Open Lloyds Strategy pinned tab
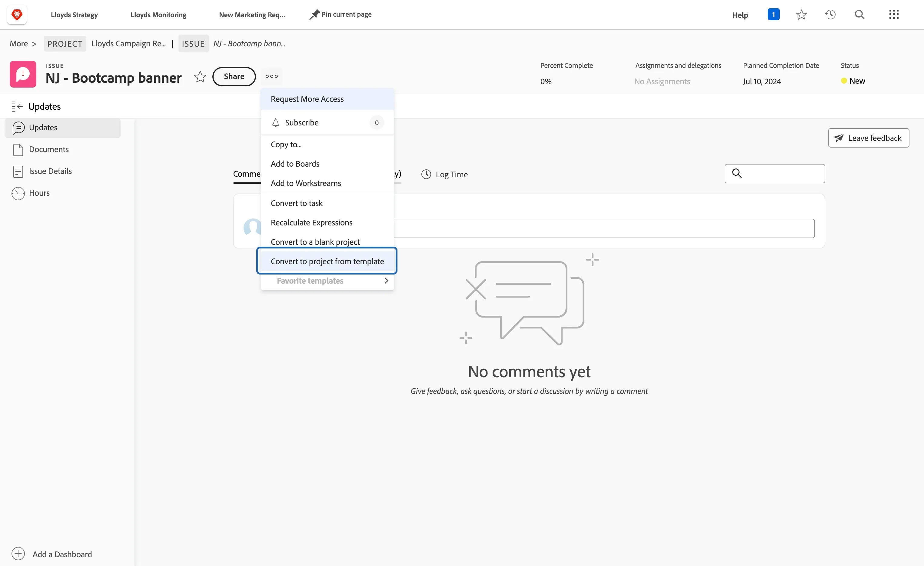This screenshot has height=566, width=924. point(74,15)
